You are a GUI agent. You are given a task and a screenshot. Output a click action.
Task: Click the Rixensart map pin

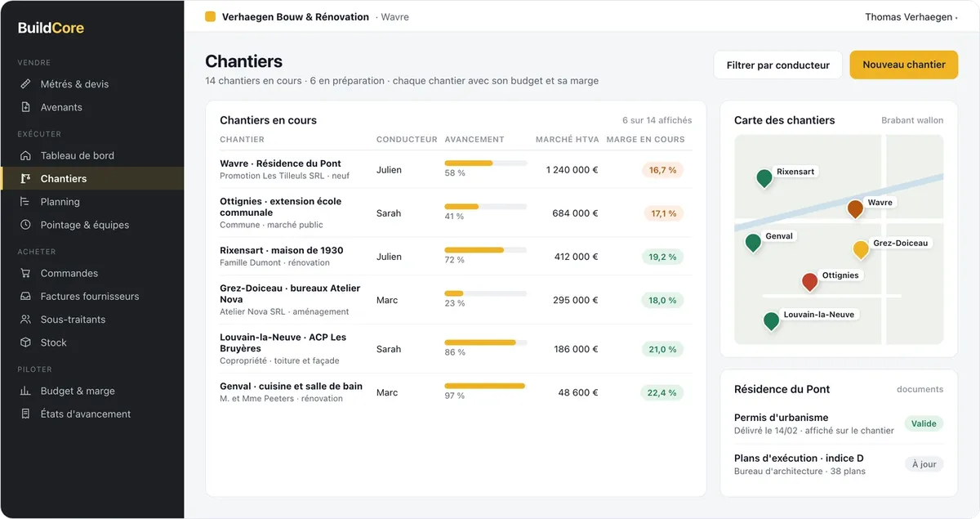point(764,178)
